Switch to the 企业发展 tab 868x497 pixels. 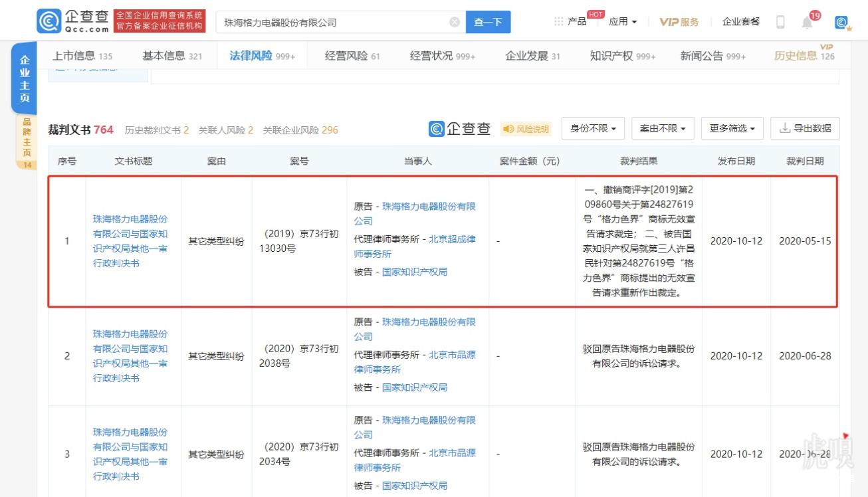pyautogui.click(x=532, y=56)
